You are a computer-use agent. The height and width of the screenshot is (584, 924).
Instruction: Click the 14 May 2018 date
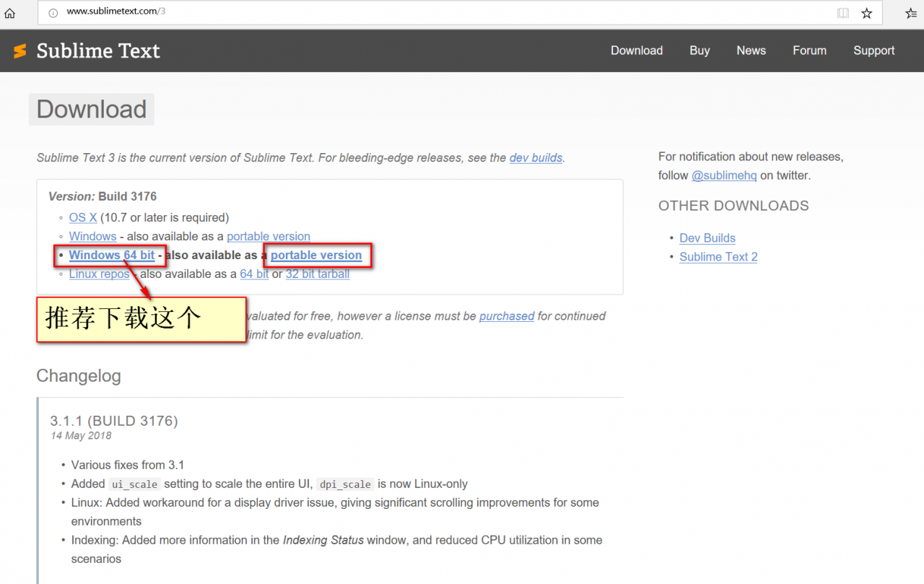pyautogui.click(x=81, y=436)
